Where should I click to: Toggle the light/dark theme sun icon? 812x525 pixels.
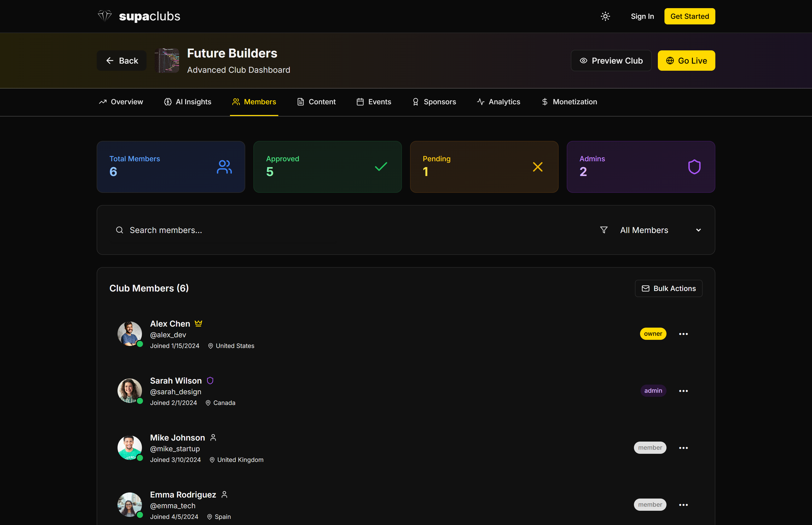pyautogui.click(x=605, y=16)
